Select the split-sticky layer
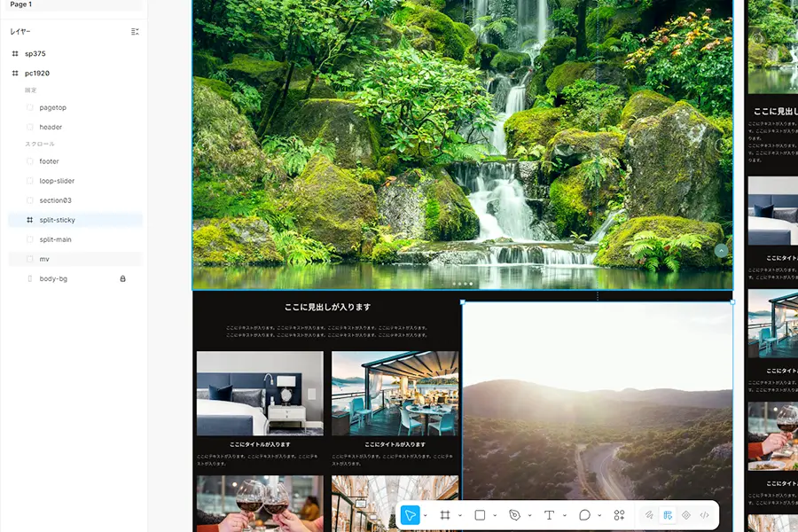 tap(75, 220)
